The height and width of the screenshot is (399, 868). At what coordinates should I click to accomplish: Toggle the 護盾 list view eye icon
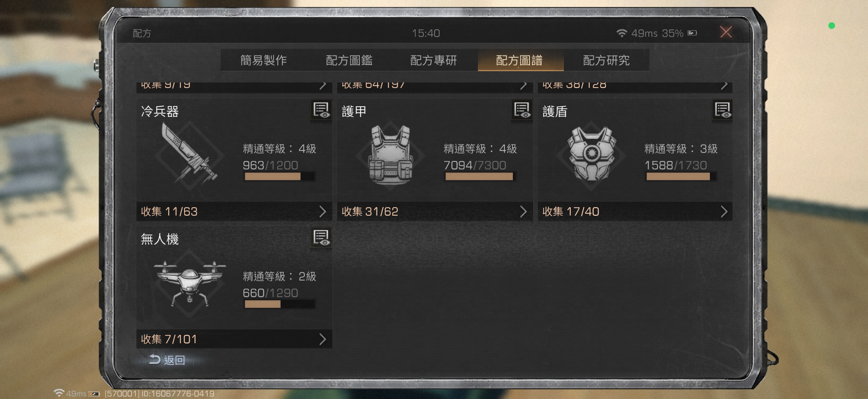click(x=723, y=110)
